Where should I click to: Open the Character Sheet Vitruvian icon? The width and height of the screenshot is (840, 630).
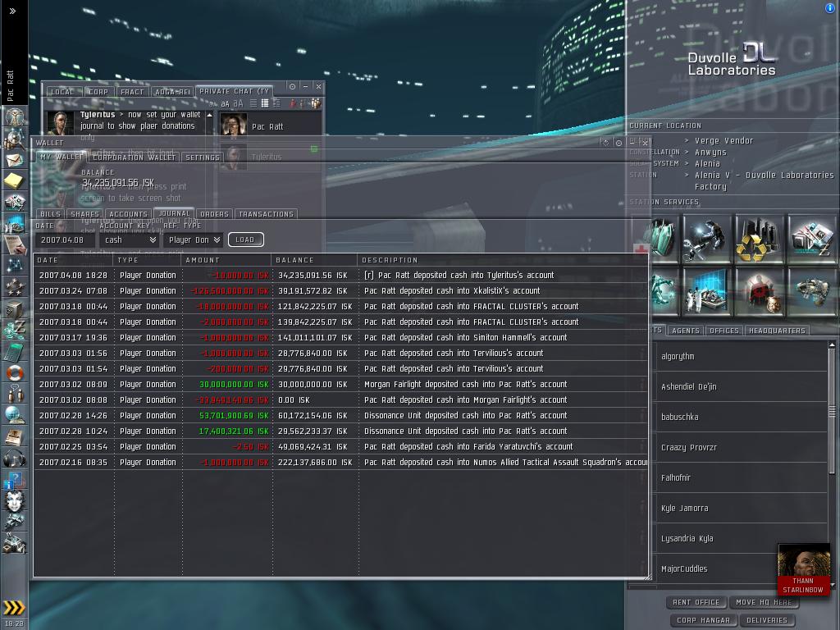(15, 116)
